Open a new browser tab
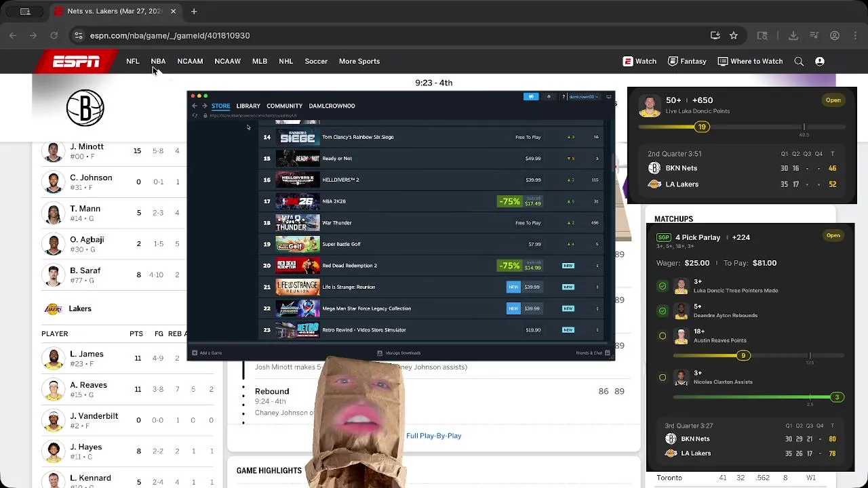The image size is (868, 488). click(x=194, y=12)
